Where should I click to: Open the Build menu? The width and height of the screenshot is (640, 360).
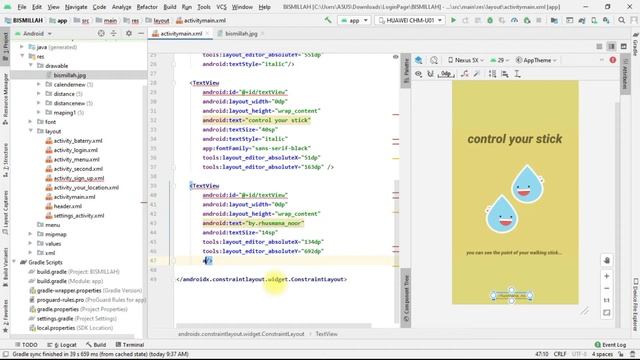pyautogui.click(x=170, y=7)
